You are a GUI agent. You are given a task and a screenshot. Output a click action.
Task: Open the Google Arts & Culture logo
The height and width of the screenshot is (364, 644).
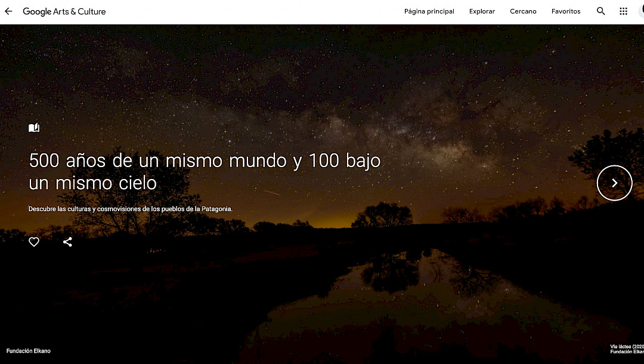coord(64,11)
